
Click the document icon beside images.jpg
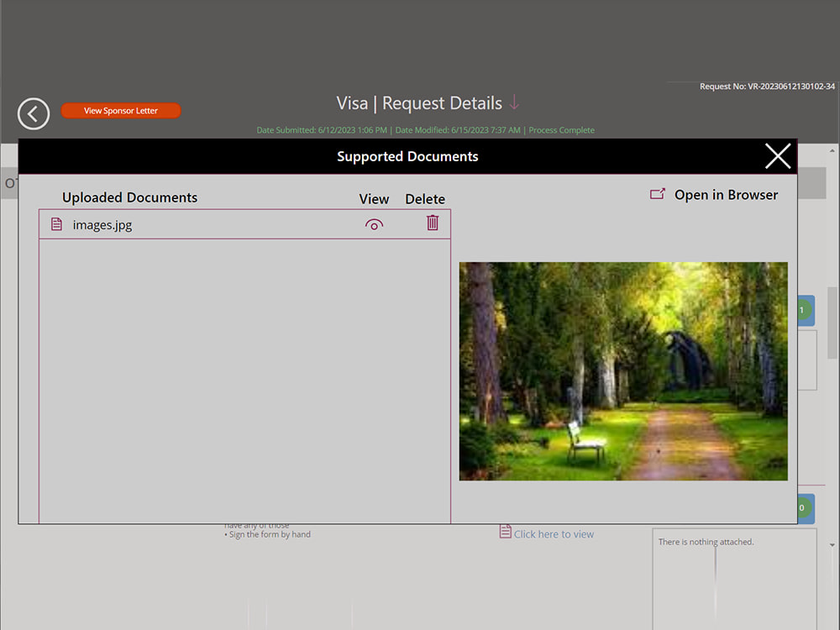coord(56,224)
